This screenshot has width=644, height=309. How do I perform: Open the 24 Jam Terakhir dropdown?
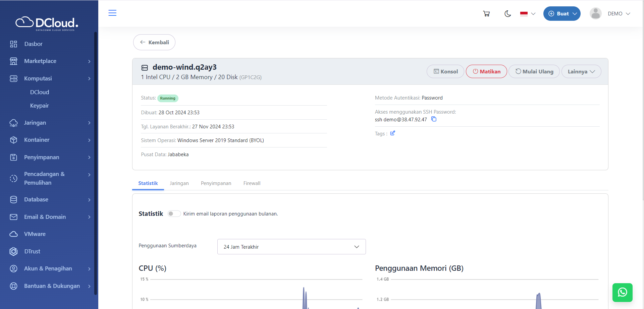pyautogui.click(x=291, y=247)
